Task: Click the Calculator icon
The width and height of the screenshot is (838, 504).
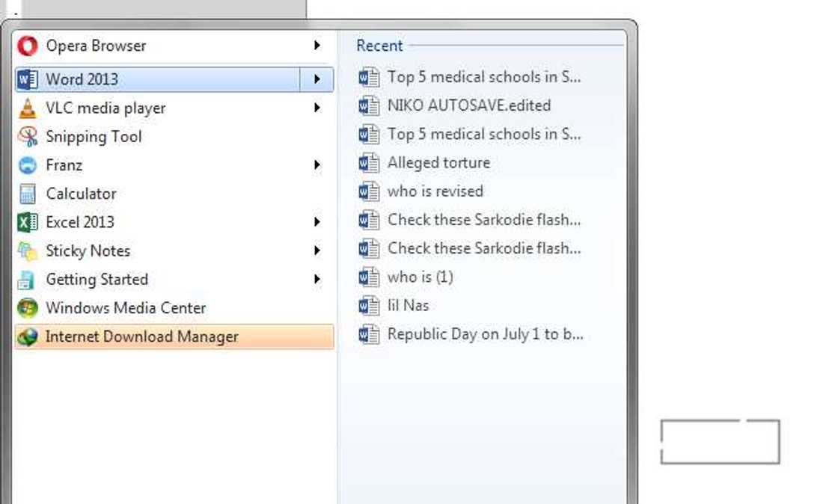Action: (28, 194)
